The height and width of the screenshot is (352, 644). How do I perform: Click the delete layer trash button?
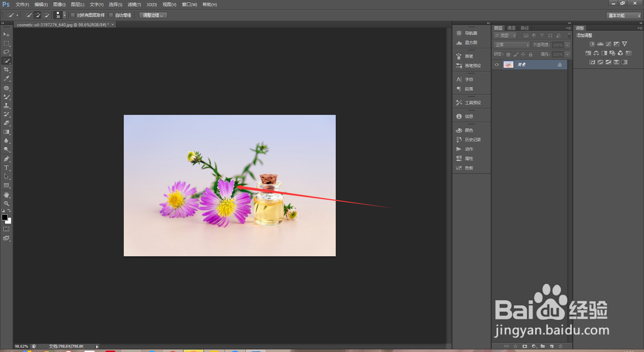[560, 346]
